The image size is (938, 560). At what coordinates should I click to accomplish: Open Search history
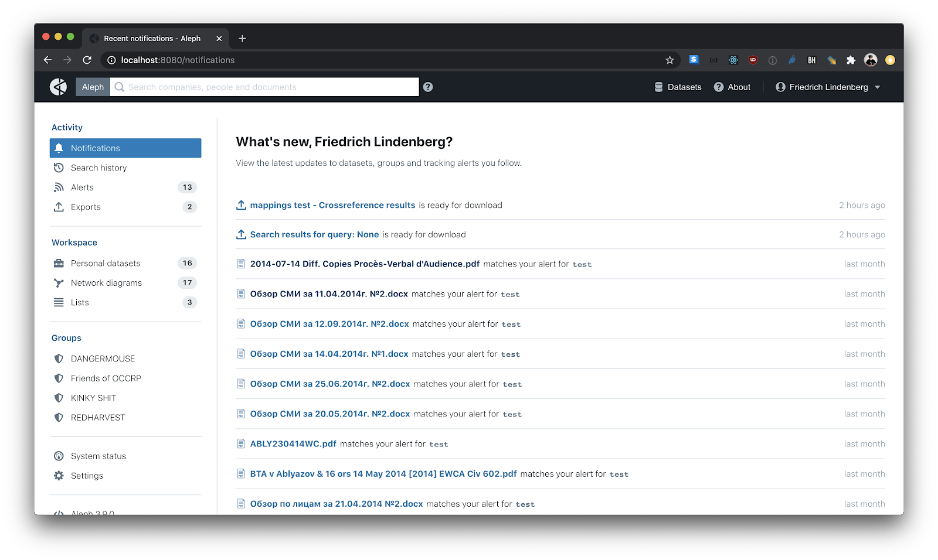125,168
